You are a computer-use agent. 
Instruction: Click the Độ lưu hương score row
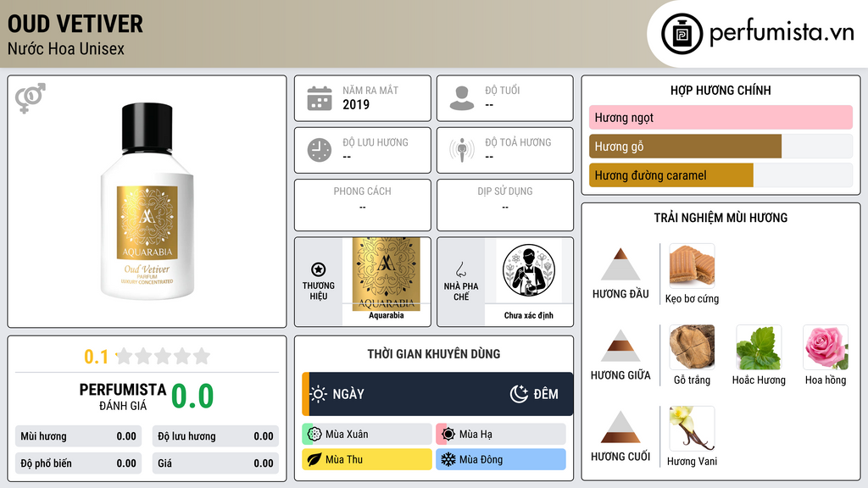[x=216, y=436]
